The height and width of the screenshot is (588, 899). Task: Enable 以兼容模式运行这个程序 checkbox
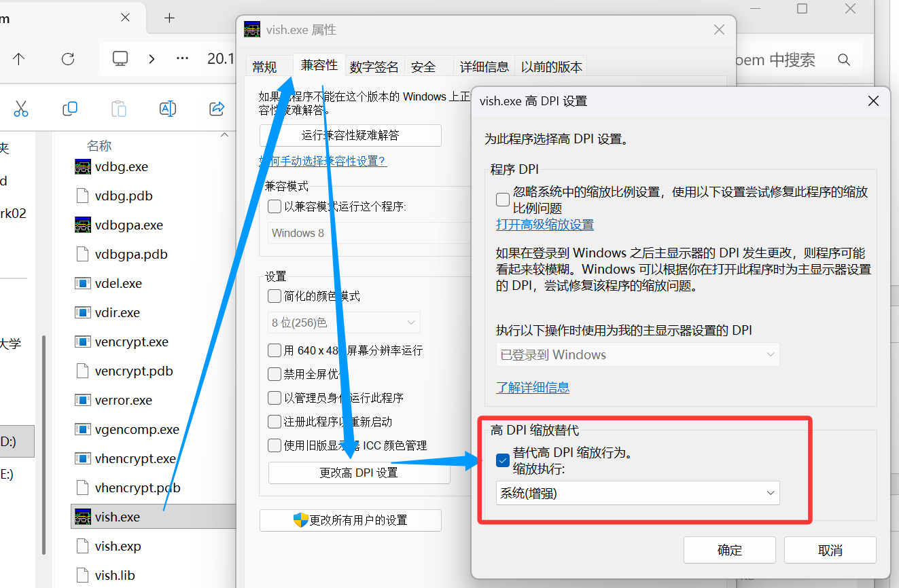pos(275,206)
